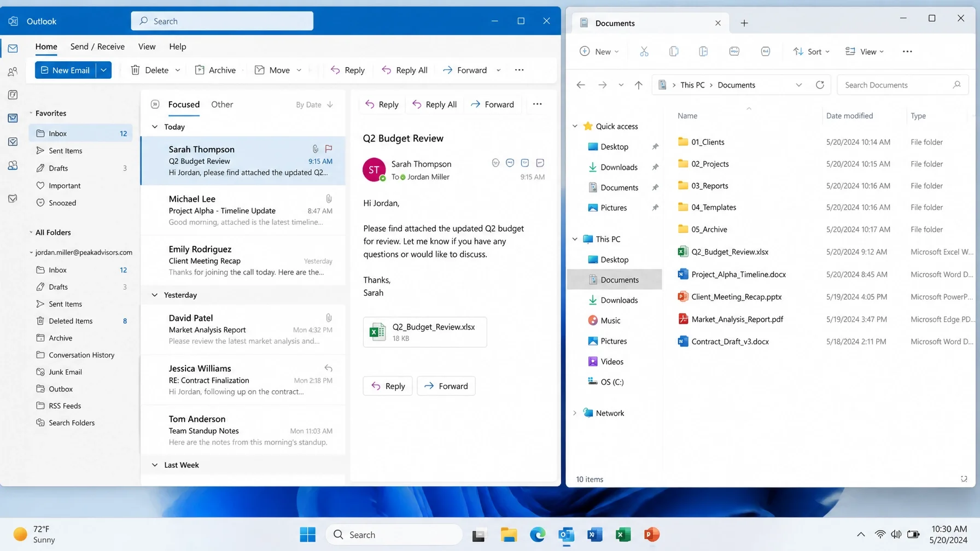Open PowerPoint from the taskbar
The width and height of the screenshot is (980, 551).
tap(651, 535)
